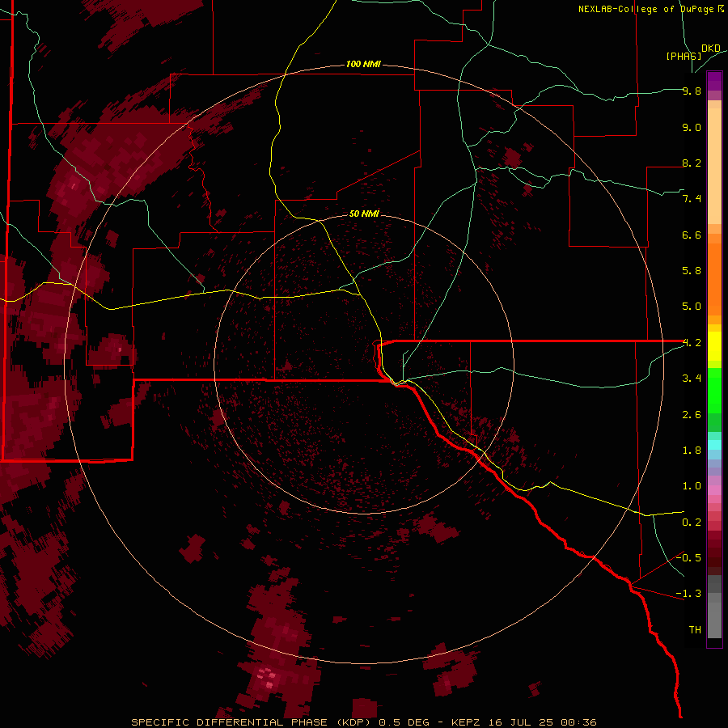The height and width of the screenshot is (728, 728).
Task: Click the 8.2 scale value
Action: (x=692, y=163)
